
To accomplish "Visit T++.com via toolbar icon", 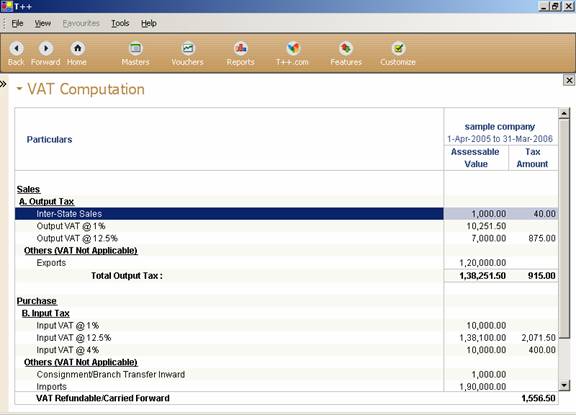I will [x=293, y=48].
